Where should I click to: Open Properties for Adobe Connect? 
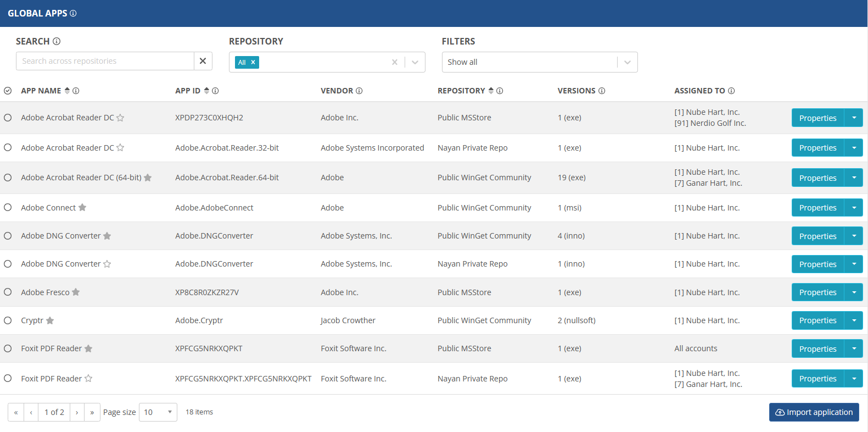(817, 208)
